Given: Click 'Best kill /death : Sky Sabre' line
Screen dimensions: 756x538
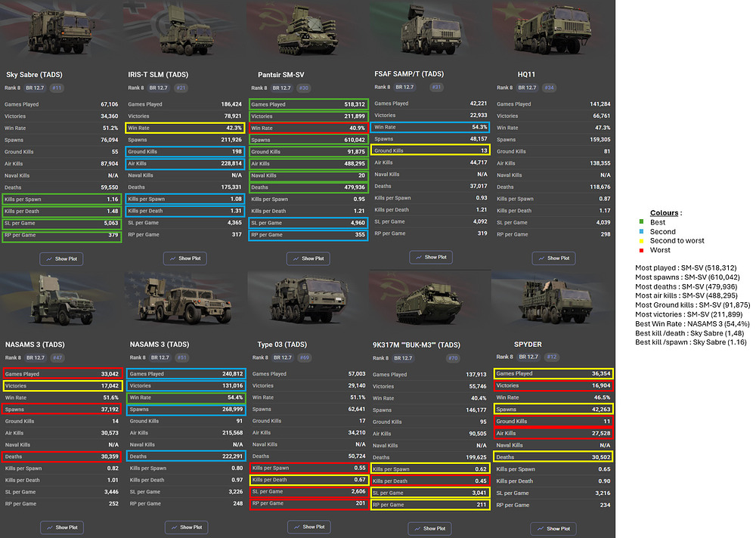Looking at the screenshot, I should 689,333.
